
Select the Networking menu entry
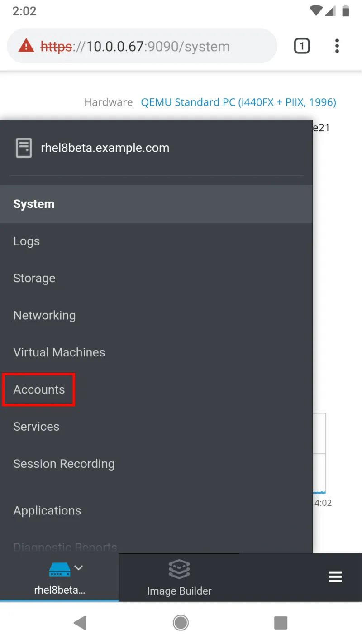click(x=44, y=315)
